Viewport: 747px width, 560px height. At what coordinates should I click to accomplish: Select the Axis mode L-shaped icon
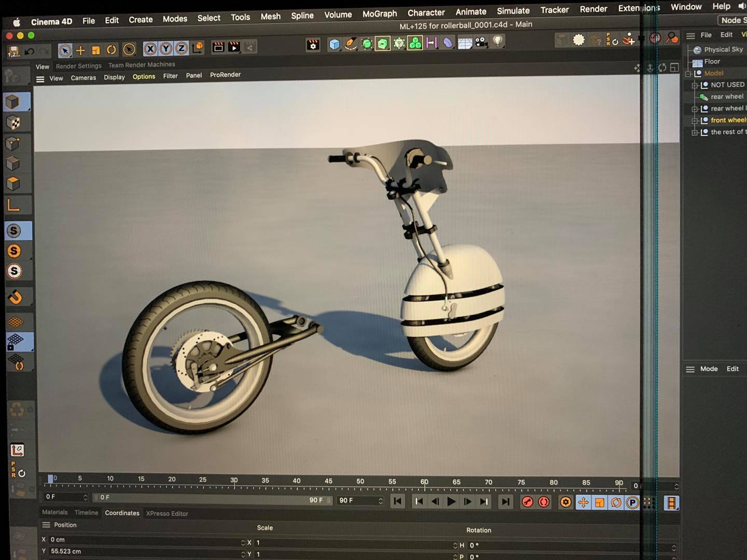13,205
